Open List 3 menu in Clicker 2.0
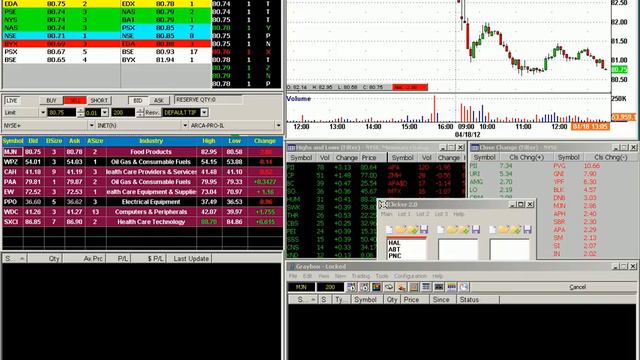The image size is (640, 360). point(441,214)
